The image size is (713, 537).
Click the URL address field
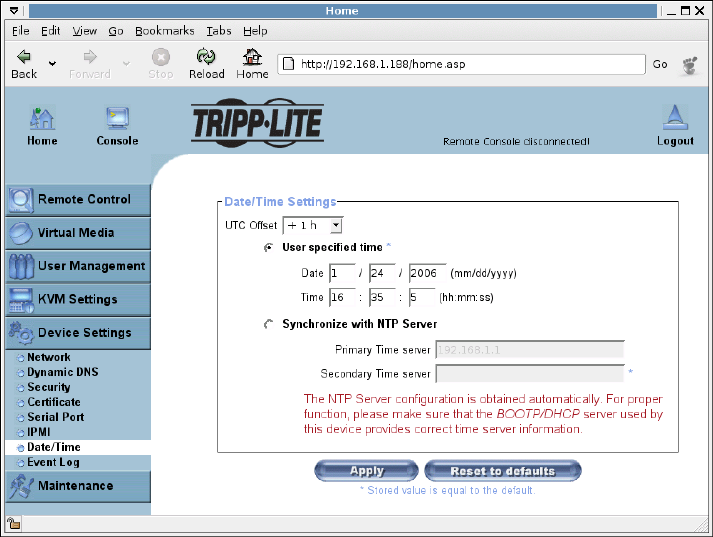461,64
